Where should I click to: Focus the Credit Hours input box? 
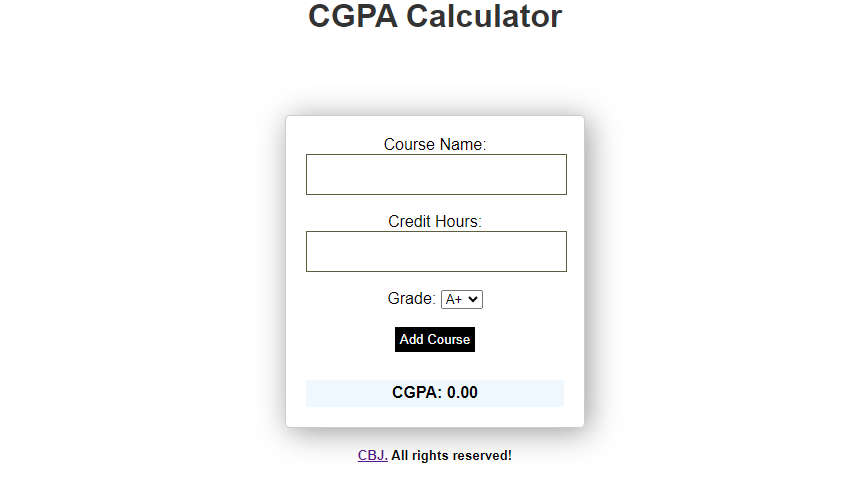(x=436, y=252)
